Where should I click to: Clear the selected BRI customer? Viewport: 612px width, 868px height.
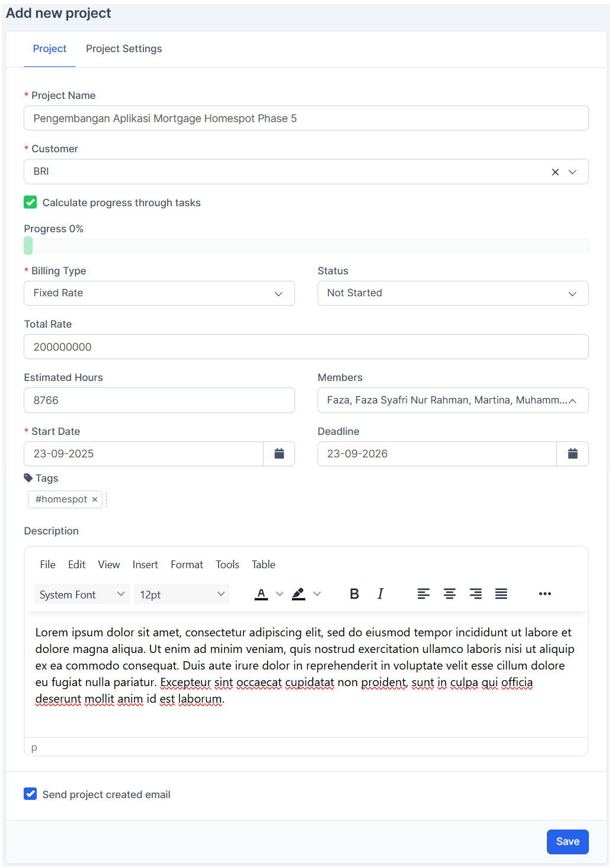[x=555, y=172]
